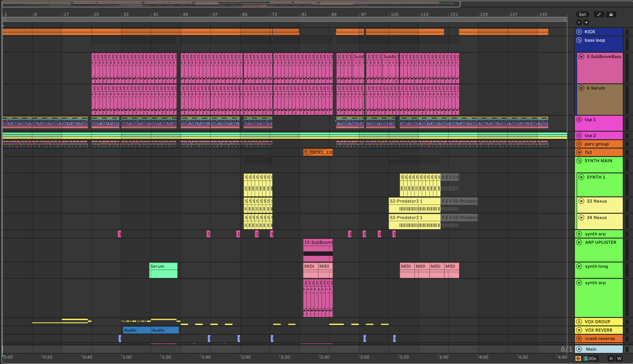Screen dimensions: 633x364
Task: Jump to next locator arrow
Action: 586,22
